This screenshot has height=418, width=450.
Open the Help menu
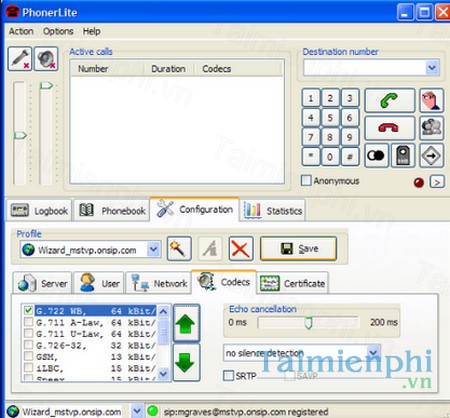click(91, 31)
